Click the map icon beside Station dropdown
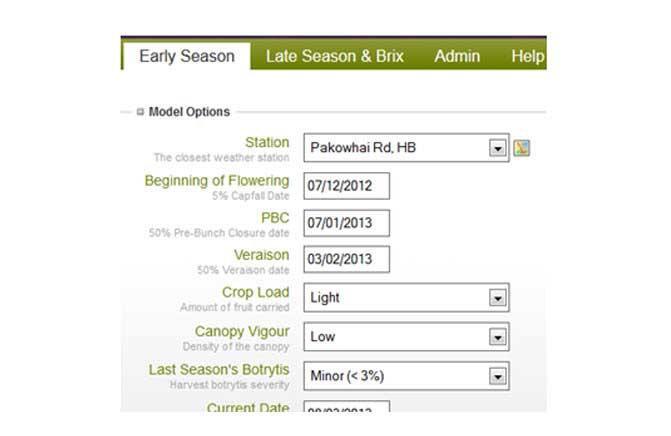The image size is (671, 436). click(522, 148)
